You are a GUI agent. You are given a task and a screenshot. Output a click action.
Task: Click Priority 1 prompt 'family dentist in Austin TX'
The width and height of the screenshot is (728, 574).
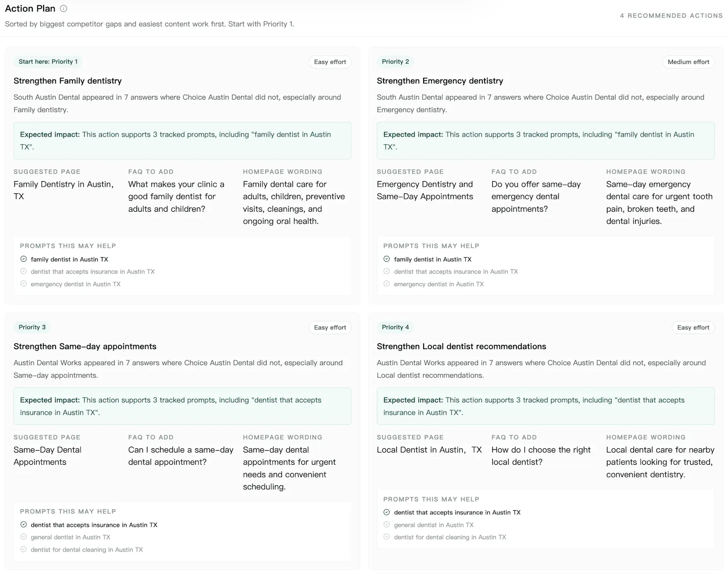click(70, 259)
